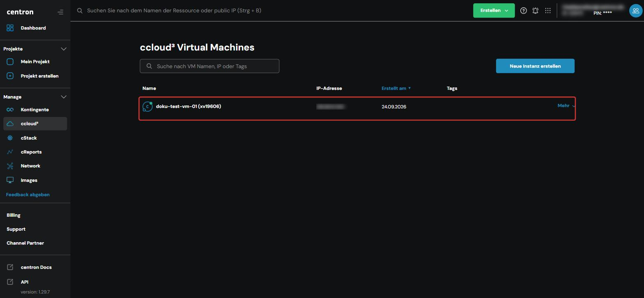Go to Dashboard menu item
644x298 pixels.
point(33,28)
